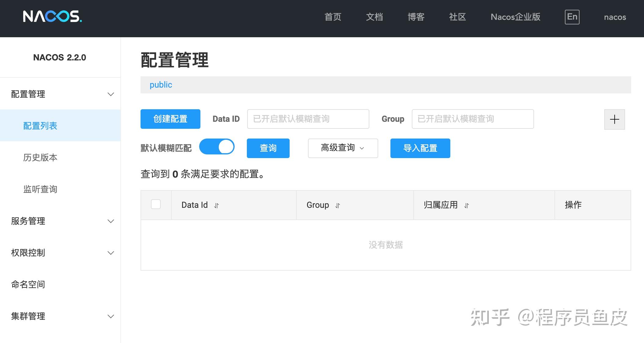This screenshot has width=644, height=343.
Task: Click 创建配置 button
Action: coord(170,119)
